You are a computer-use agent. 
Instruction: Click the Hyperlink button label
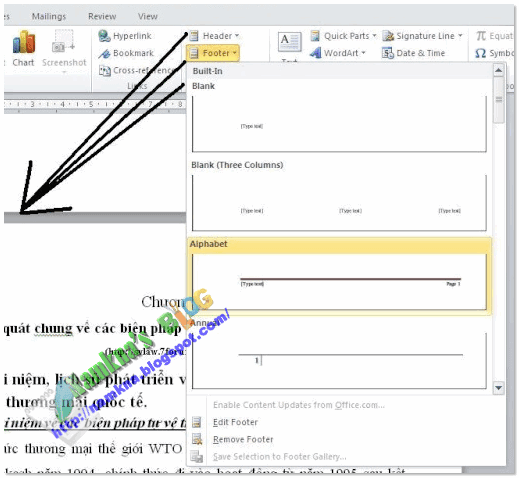click(132, 36)
